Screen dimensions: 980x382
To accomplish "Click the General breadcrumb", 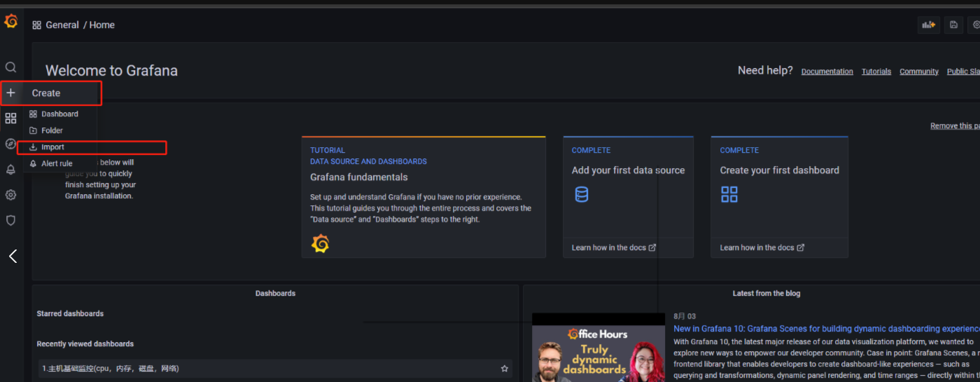I will (62, 25).
